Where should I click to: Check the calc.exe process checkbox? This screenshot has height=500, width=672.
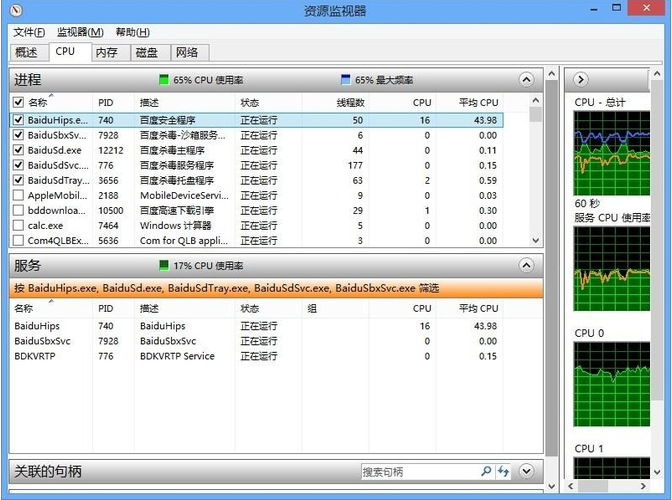coord(18,225)
